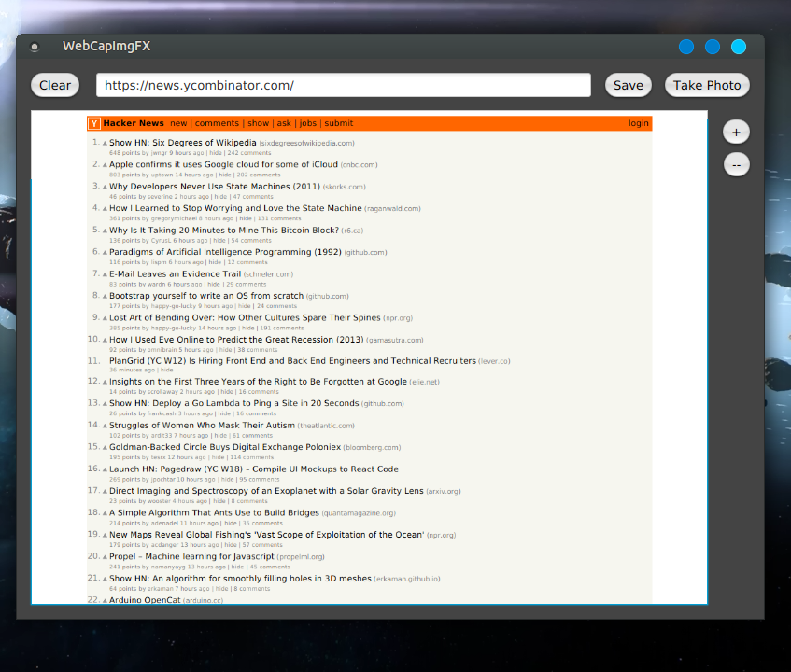791x672 pixels.
Task: Save the captured page with the Save button
Action: (628, 85)
